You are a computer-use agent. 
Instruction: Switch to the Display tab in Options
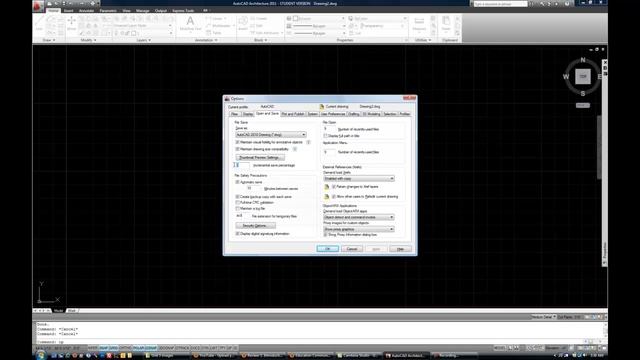(x=248, y=114)
